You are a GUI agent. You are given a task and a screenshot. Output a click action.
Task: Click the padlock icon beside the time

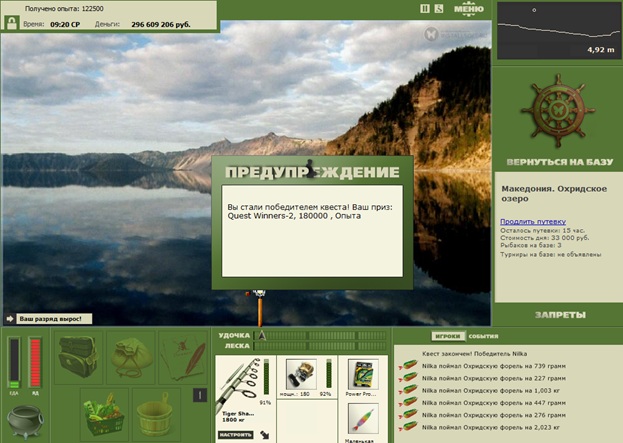(x=12, y=23)
